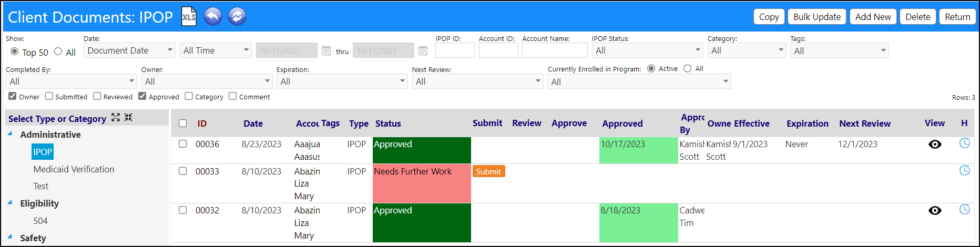Open the Currently Enrolled in Program dropdown
This screenshot has width=980, height=247.
pyautogui.click(x=639, y=81)
